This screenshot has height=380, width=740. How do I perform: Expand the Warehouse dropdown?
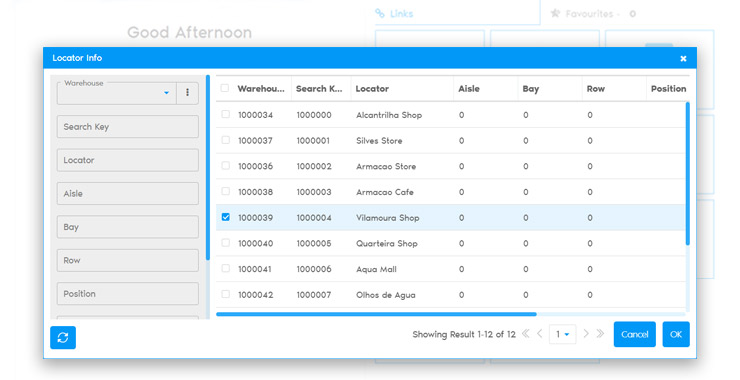point(166,93)
